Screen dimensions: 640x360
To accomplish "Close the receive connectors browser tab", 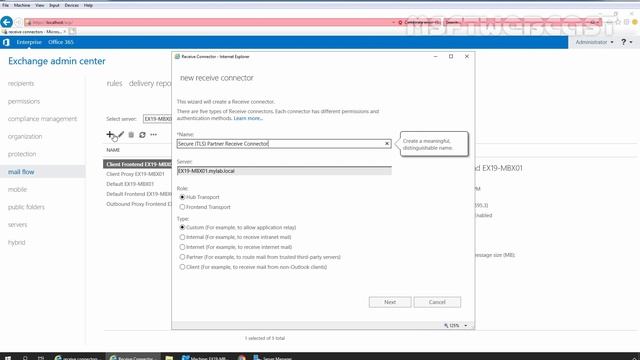I will [64, 31].
